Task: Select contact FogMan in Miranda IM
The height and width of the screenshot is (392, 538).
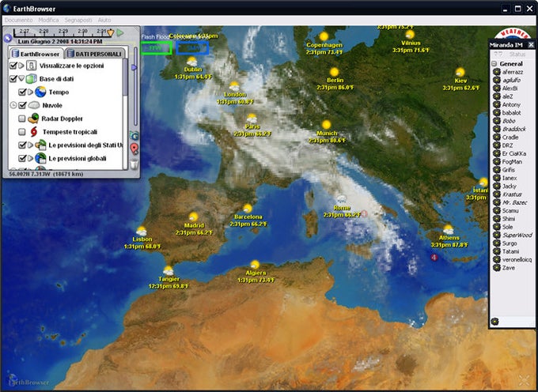Action: pyautogui.click(x=512, y=162)
